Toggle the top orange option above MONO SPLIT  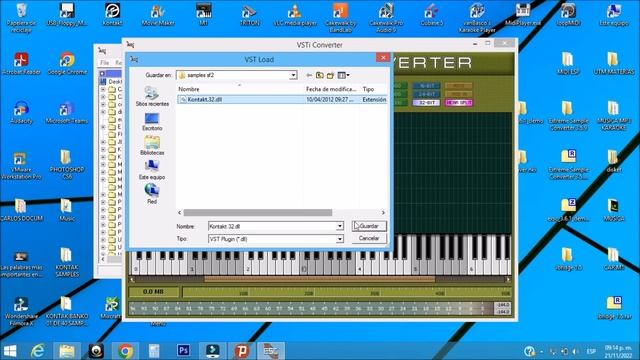(459, 86)
